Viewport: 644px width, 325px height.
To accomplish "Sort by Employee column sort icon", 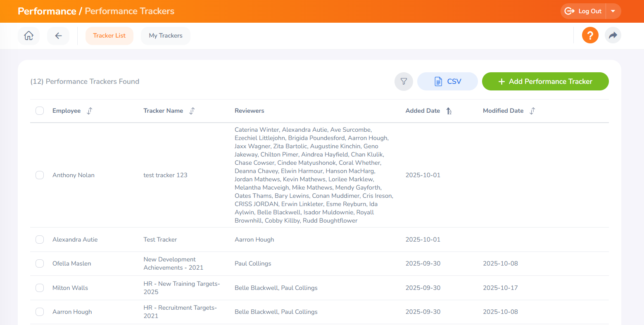I will pyautogui.click(x=90, y=111).
